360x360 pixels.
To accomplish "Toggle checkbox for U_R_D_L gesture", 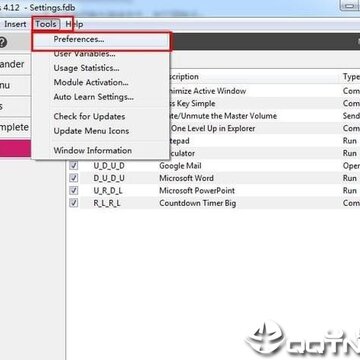I will pos(74,191).
